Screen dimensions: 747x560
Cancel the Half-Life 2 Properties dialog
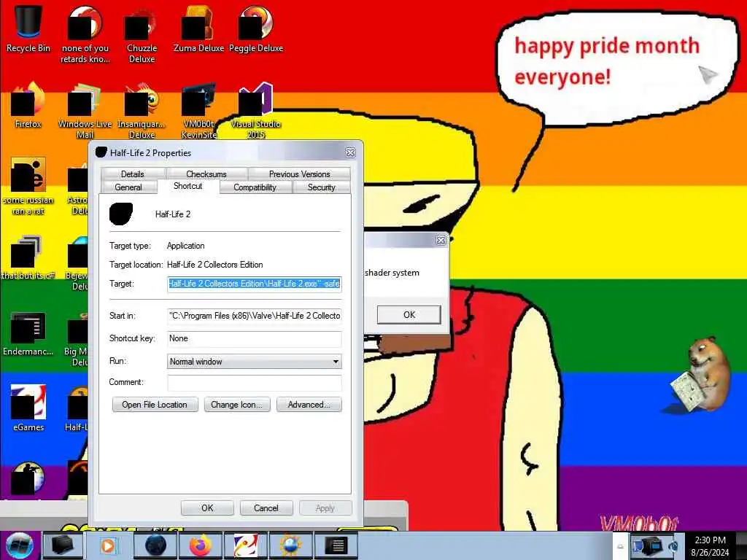pyautogui.click(x=266, y=508)
